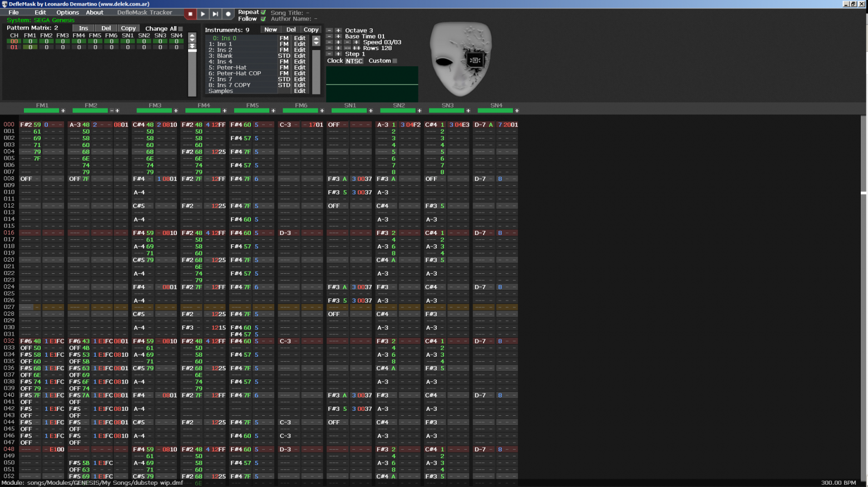Decrease second Speed value with second minus
This screenshot has height=487, width=868.
[x=347, y=42]
